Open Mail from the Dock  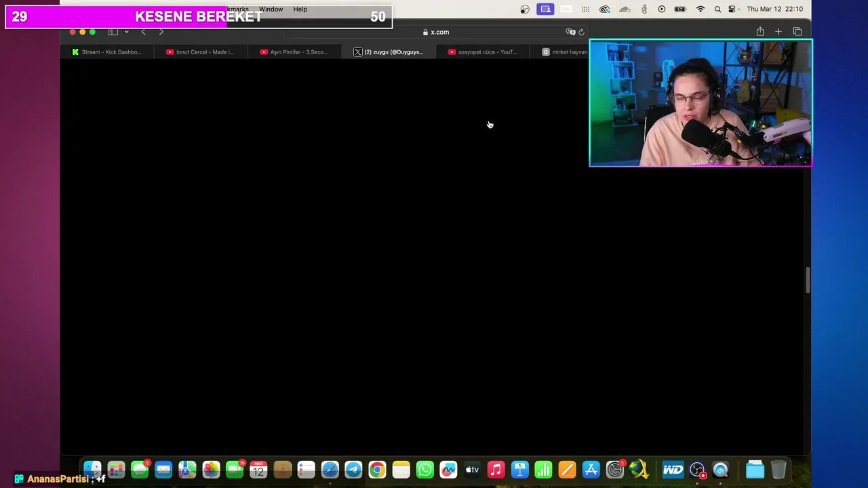[163, 469]
